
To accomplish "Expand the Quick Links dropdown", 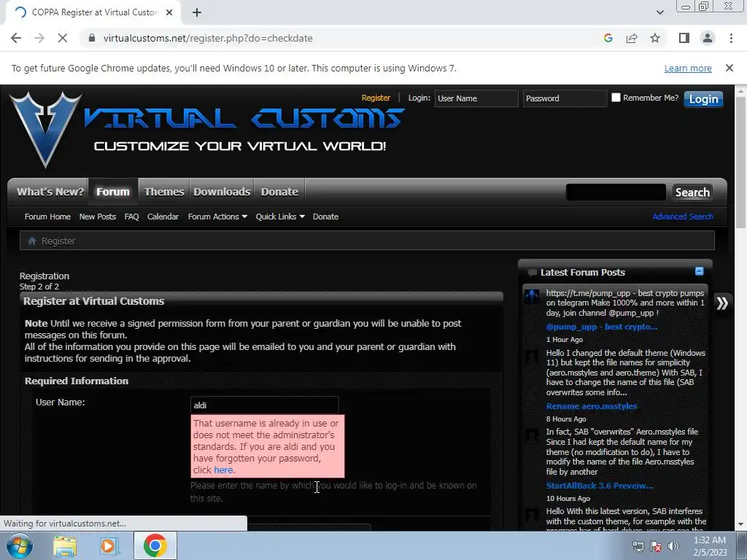I will pos(280,216).
